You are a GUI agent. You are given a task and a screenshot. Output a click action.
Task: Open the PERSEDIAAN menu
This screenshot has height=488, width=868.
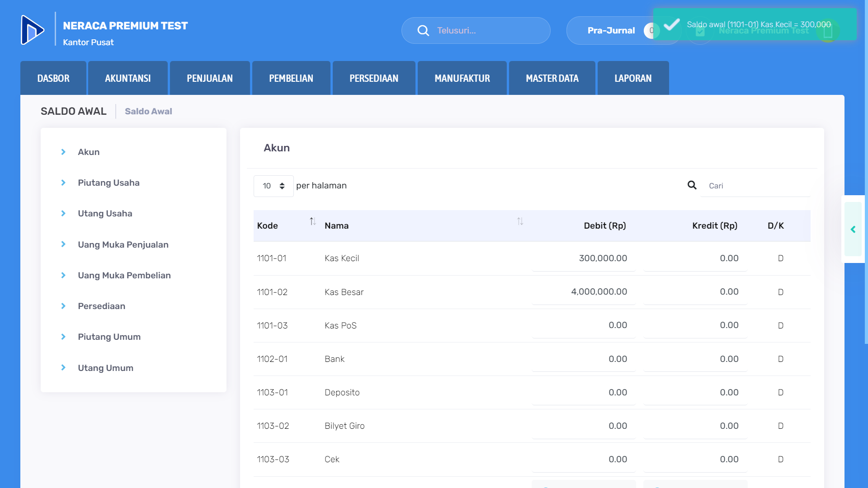click(x=374, y=78)
